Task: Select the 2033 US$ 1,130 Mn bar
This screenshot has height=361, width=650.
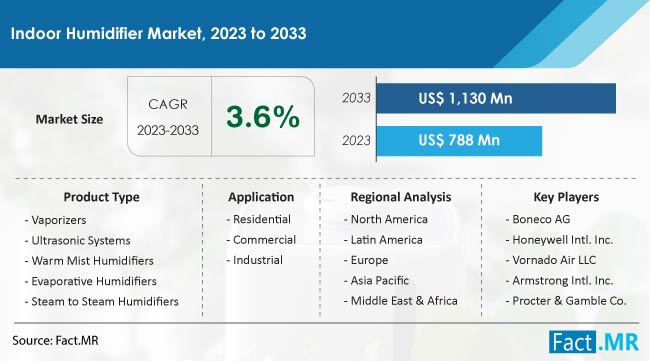Action: (496, 98)
